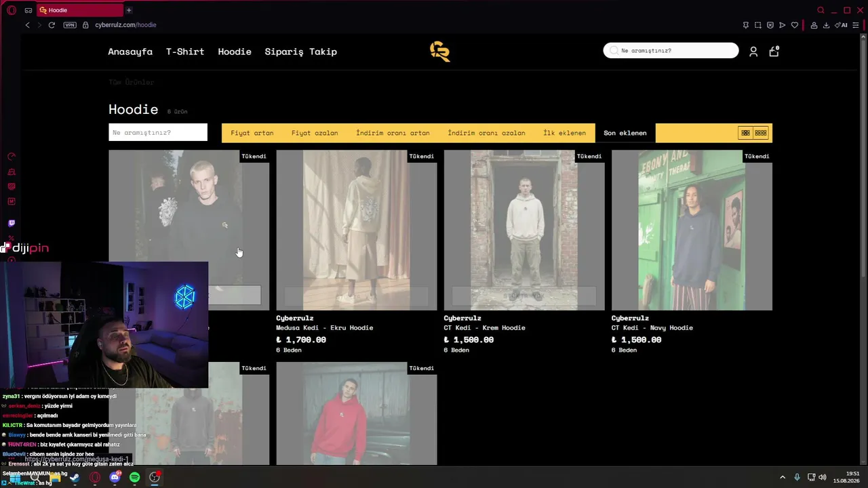Sort by Fiyat artan
This screenshot has height=488, width=868.
252,133
